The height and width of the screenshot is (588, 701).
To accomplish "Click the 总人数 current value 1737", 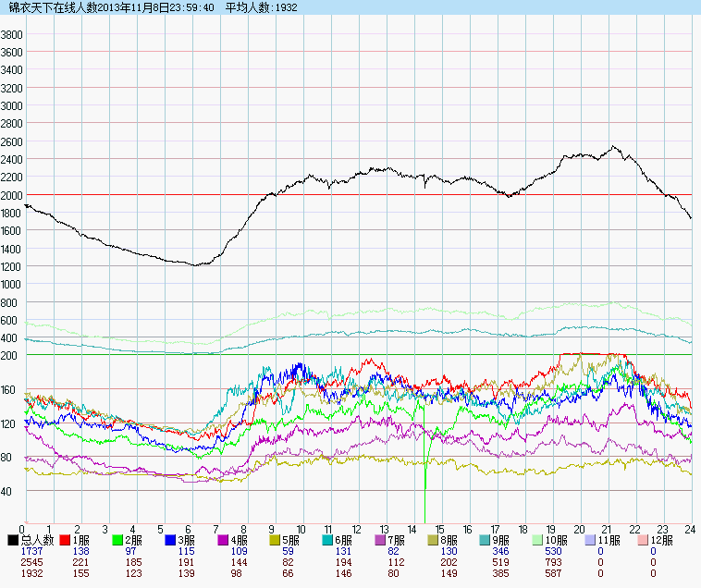I will 31,551.
